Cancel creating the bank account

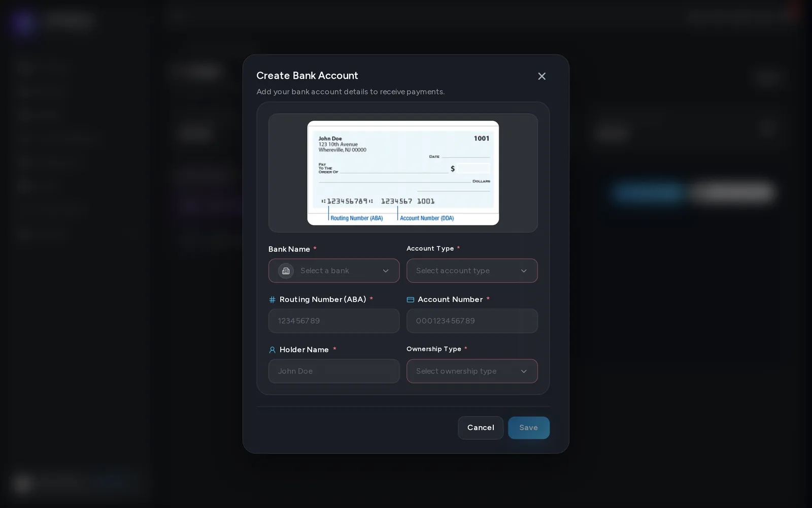point(481,428)
